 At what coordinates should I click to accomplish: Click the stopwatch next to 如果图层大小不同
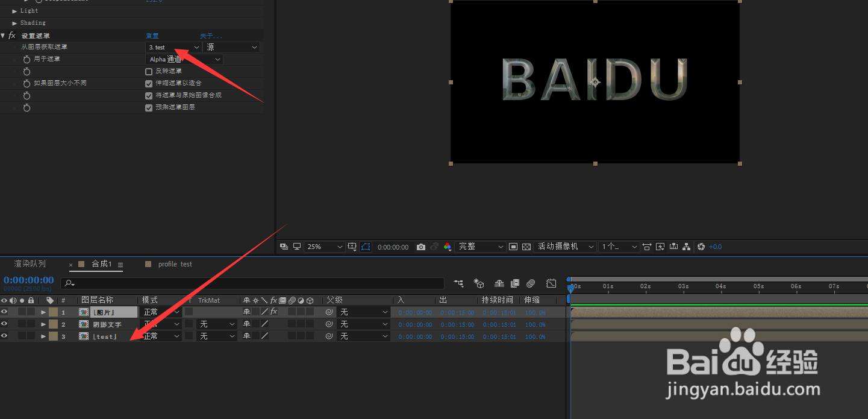point(27,84)
